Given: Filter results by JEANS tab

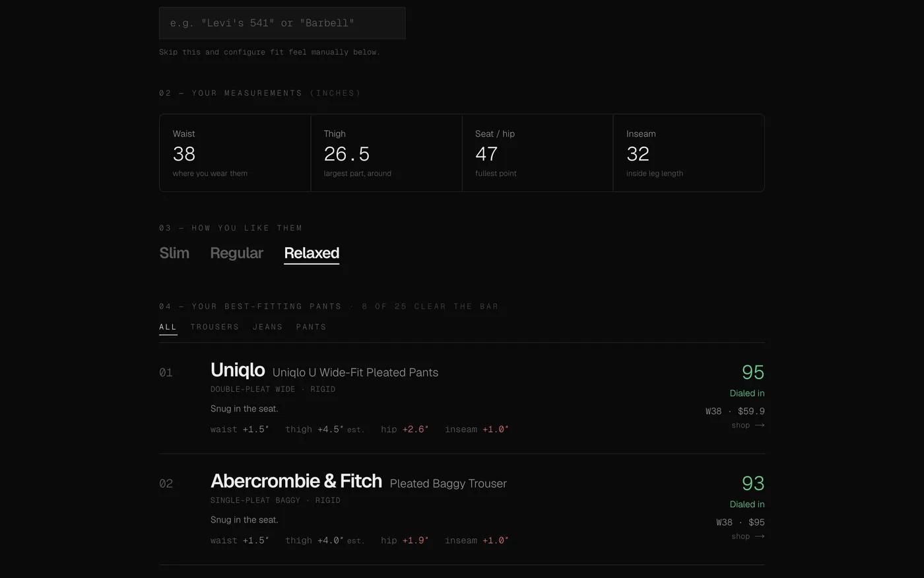Looking at the screenshot, I should tap(267, 327).
